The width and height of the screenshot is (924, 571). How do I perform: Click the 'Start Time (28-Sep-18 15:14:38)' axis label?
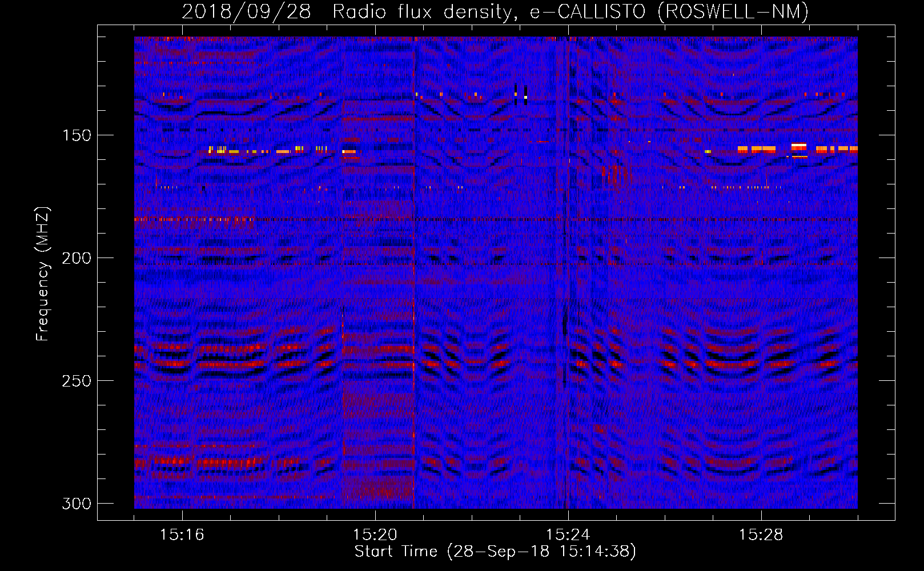point(495,552)
